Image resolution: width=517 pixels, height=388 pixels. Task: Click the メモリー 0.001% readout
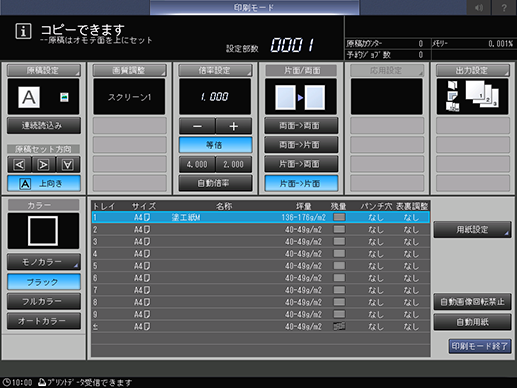472,44
